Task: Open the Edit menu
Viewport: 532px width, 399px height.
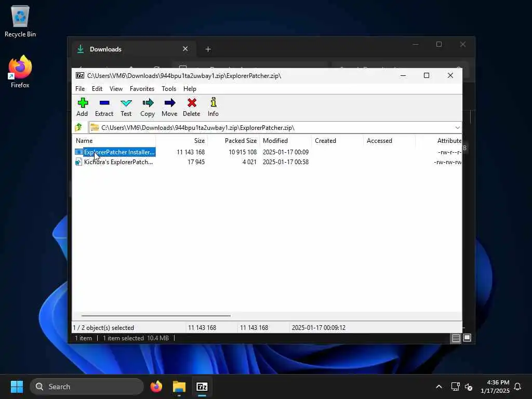Action: pyautogui.click(x=97, y=88)
